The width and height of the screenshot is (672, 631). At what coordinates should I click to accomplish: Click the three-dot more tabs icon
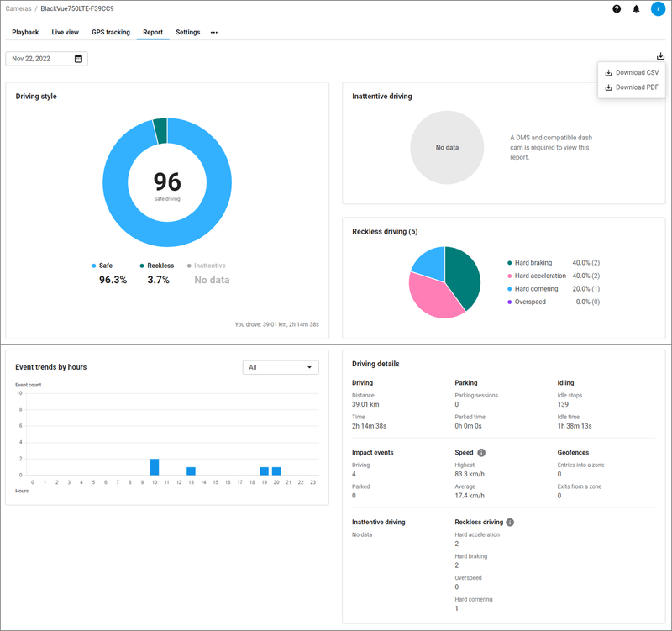tap(214, 33)
